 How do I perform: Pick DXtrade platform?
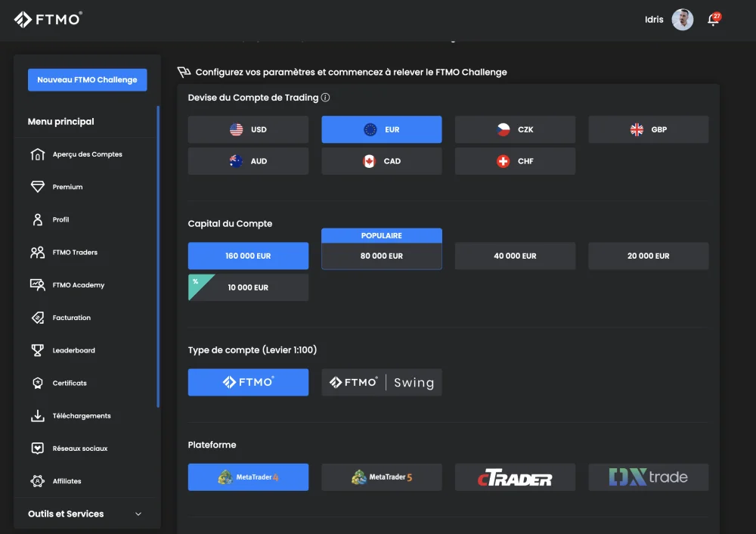coord(649,477)
